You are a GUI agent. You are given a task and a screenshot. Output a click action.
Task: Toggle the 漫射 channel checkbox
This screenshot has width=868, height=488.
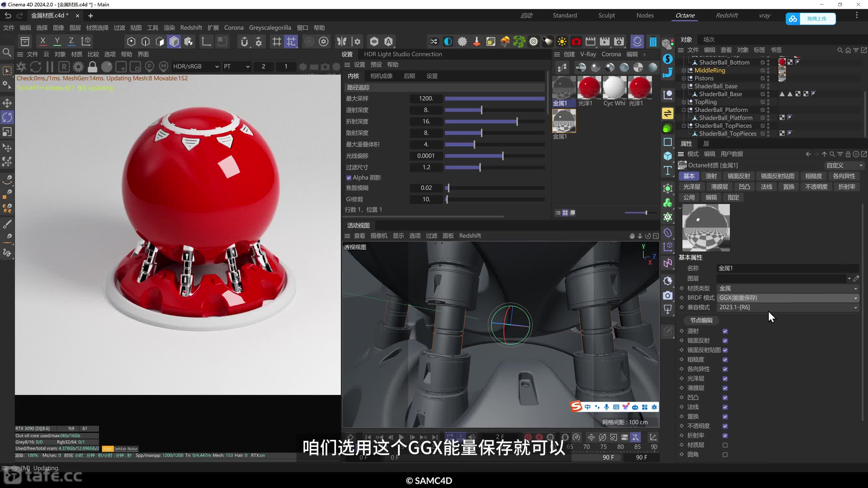725,331
